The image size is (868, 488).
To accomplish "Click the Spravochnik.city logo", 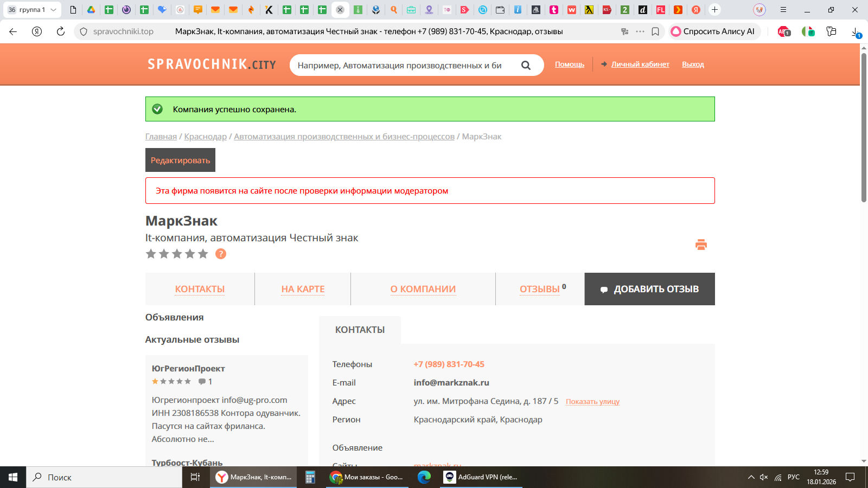I will point(212,65).
